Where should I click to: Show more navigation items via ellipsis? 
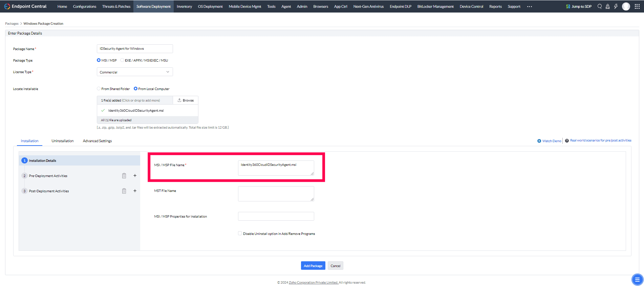click(x=530, y=6)
